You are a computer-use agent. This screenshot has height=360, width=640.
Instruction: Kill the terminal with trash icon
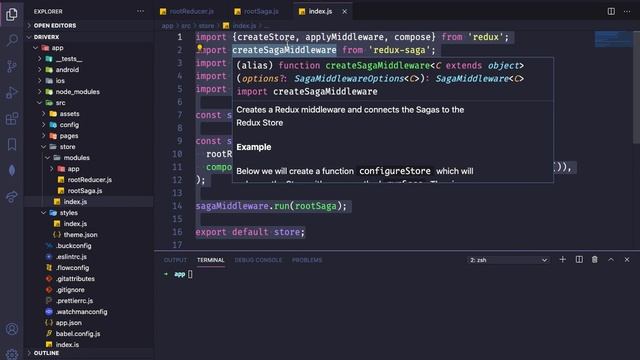tap(595, 260)
